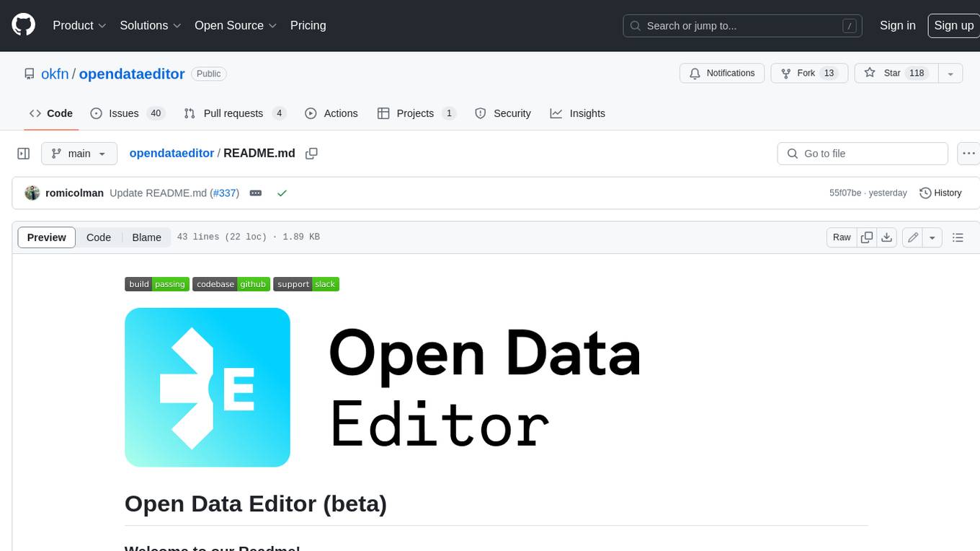Image resolution: width=980 pixels, height=551 pixels.
Task: Copy the README.md file path
Action: [x=311, y=154]
